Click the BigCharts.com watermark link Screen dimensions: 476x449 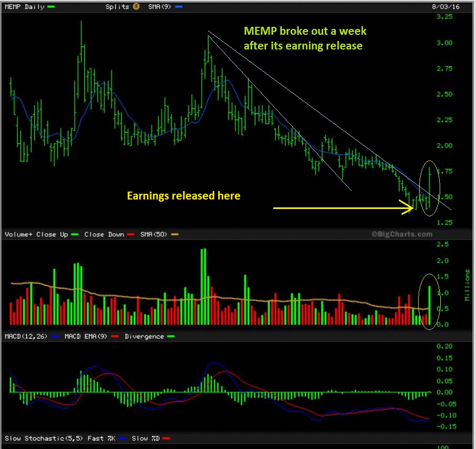click(x=402, y=234)
